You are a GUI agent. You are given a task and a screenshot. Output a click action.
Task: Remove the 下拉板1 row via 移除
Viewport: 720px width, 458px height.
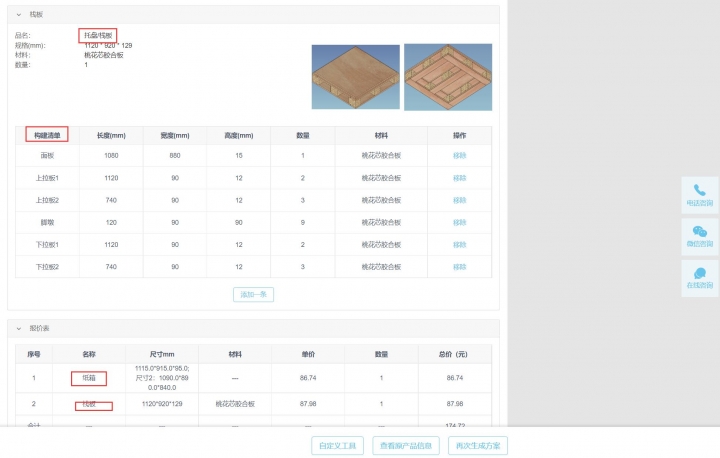459,245
